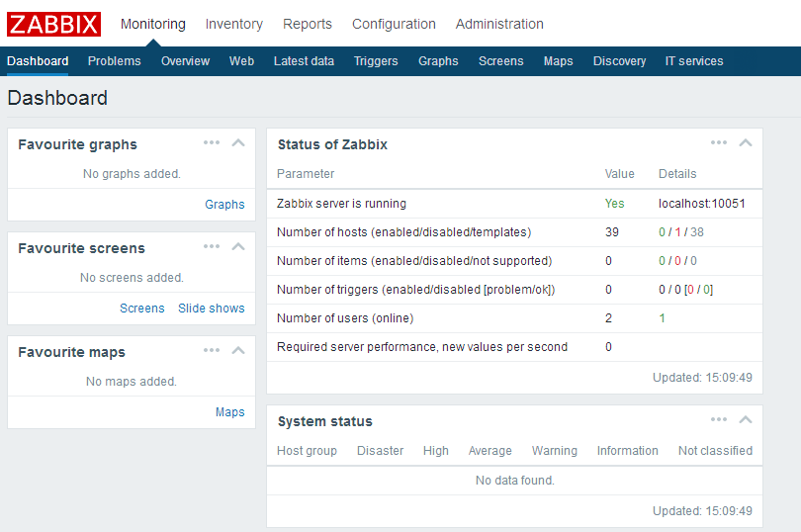Click the 'No screens added.' message
This screenshot has width=801, height=532.
(132, 278)
